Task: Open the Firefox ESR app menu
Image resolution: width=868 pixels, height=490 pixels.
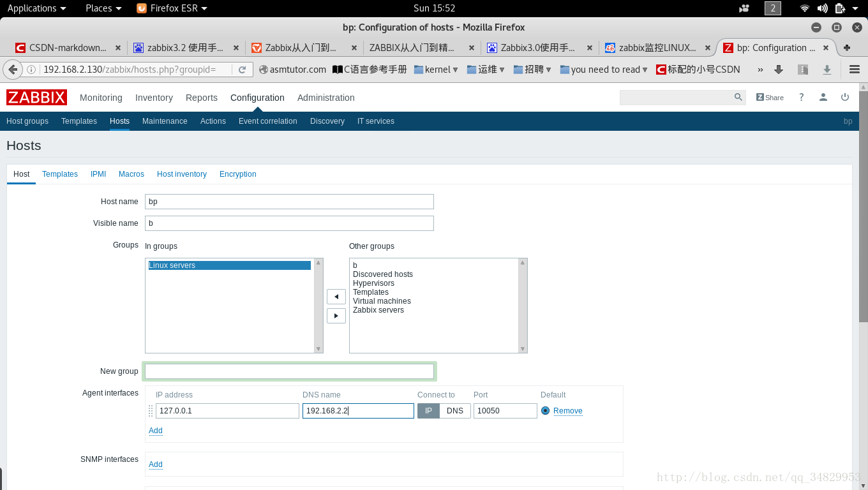Action: click(172, 8)
